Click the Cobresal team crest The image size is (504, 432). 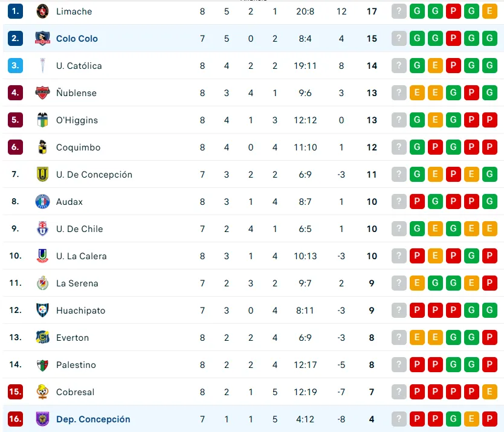42,392
